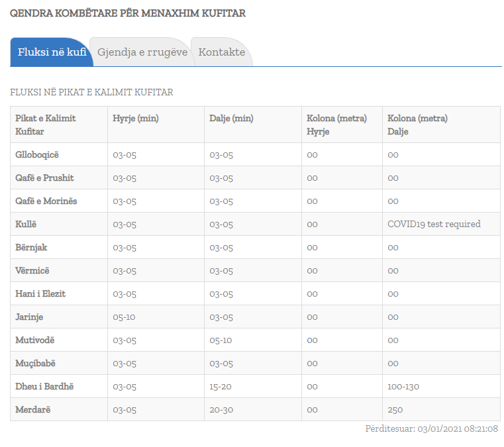Click Dheu i Bardhë entry time 03-05

coord(125,387)
